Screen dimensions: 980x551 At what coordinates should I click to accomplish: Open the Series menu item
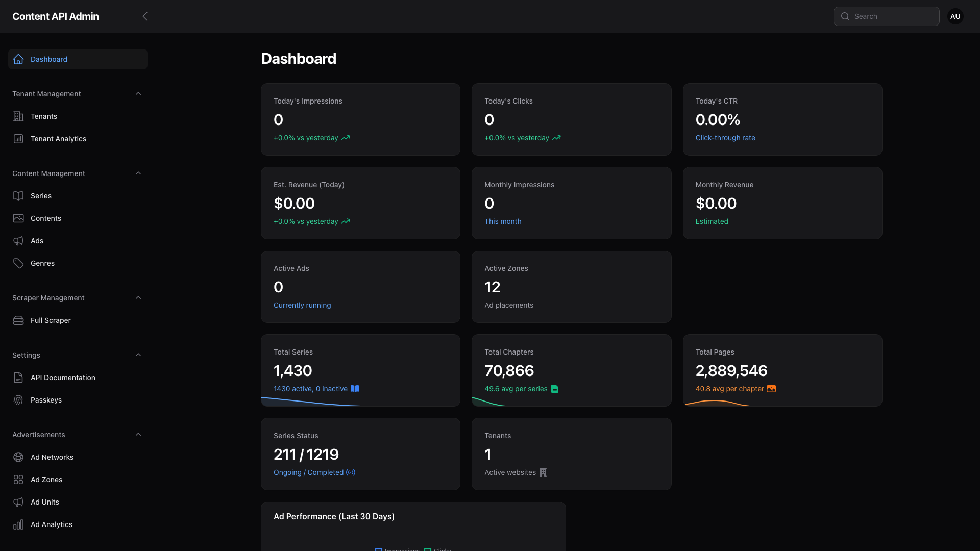[x=78, y=196]
